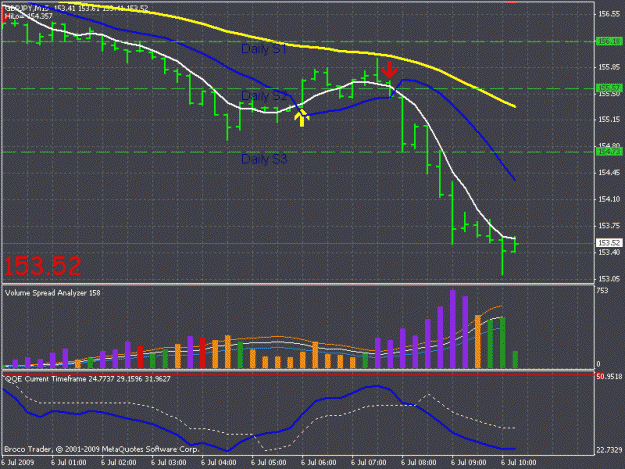Click the rightmost short green volume bar
This screenshot has width=625, height=469.
(x=515, y=359)
